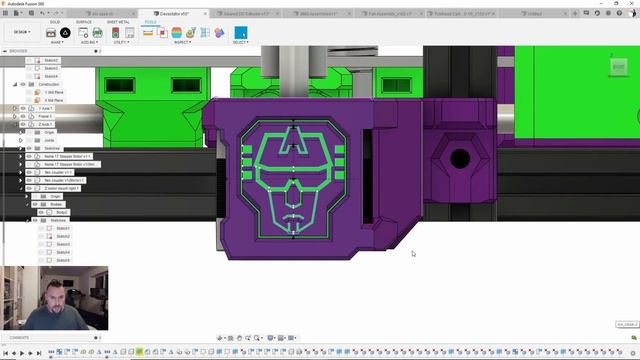Select the Interference tool icon

[162, 33]
